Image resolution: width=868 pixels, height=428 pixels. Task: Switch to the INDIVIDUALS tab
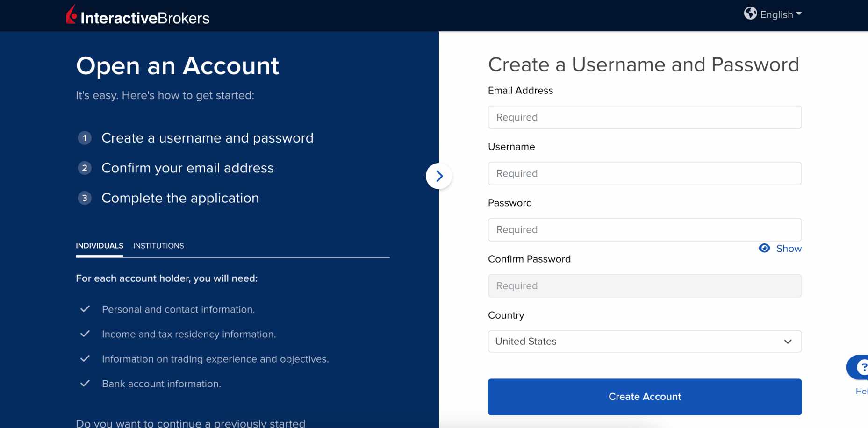pos(100,246)
